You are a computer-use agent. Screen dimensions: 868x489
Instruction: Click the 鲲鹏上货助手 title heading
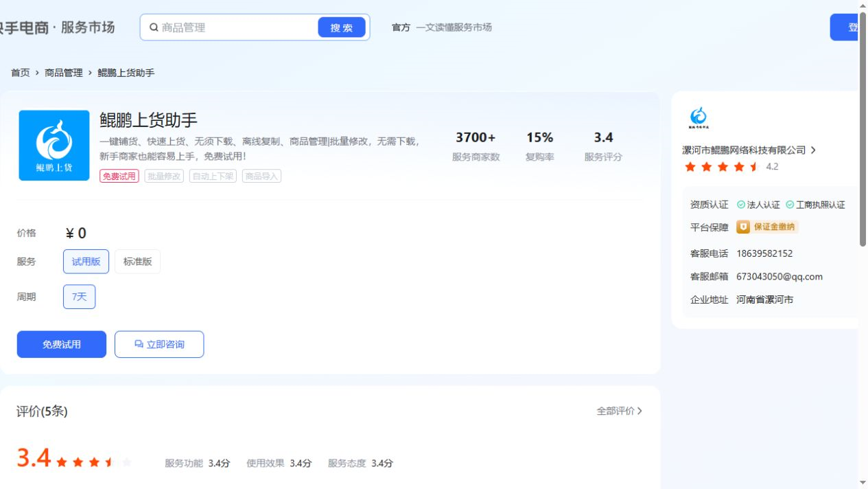[148, 120]
